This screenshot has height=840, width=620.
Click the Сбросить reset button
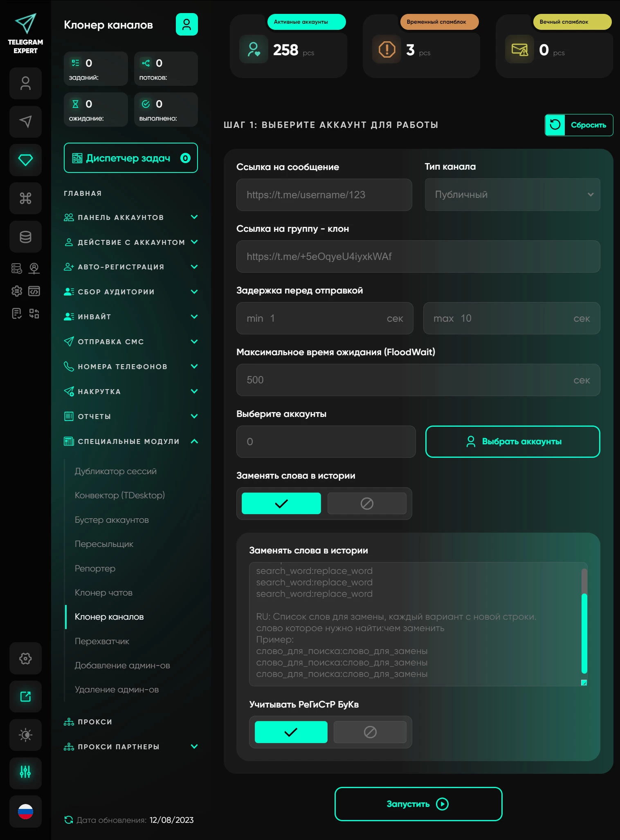[579, 125]
